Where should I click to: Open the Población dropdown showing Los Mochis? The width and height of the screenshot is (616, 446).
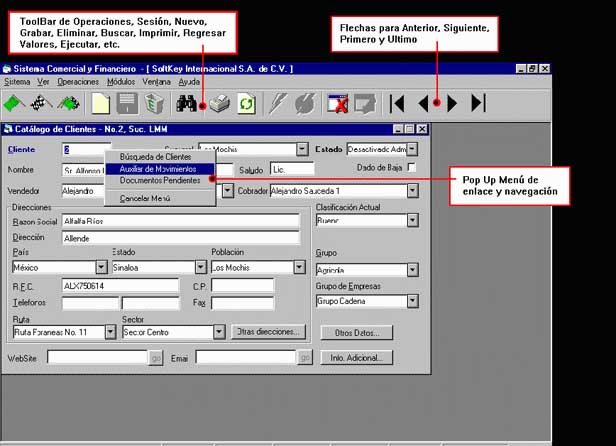point(299,268)
